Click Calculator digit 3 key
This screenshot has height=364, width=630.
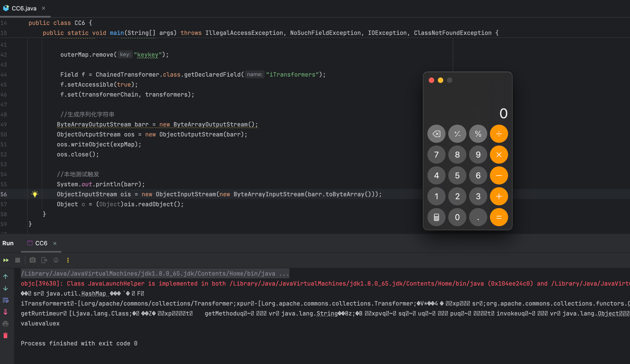478,196
